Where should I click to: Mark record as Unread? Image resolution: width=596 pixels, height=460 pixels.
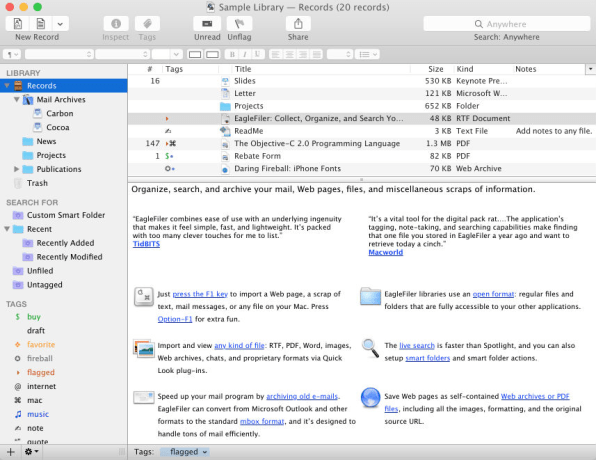pos(207,24)
